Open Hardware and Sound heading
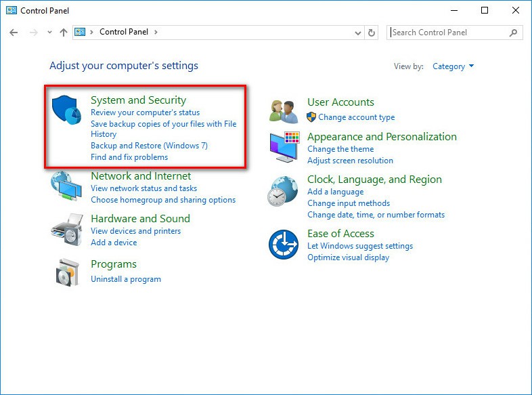 tap(141, 218)
